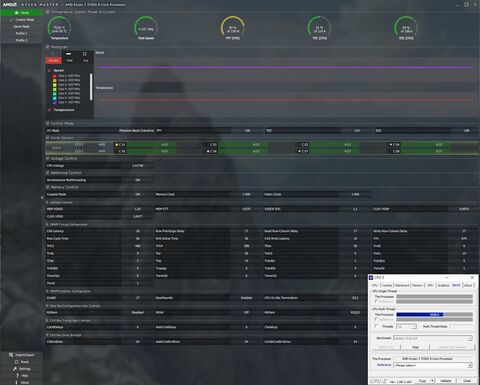Click the Tools button in CPU-Z
Image resolution: width=480 pixels, height=385 pixels.
coord(422,381)
